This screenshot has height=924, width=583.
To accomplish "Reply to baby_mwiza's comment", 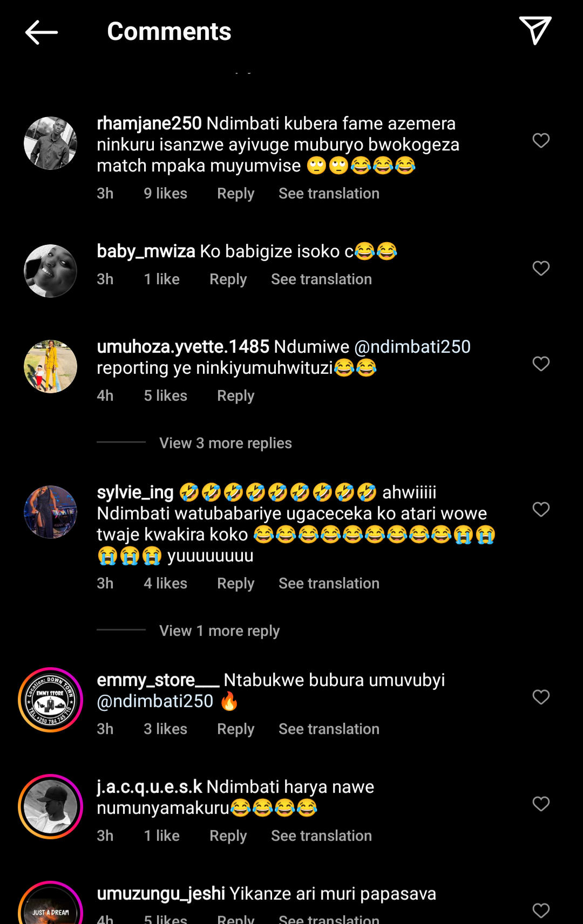I will coord(228,279).
